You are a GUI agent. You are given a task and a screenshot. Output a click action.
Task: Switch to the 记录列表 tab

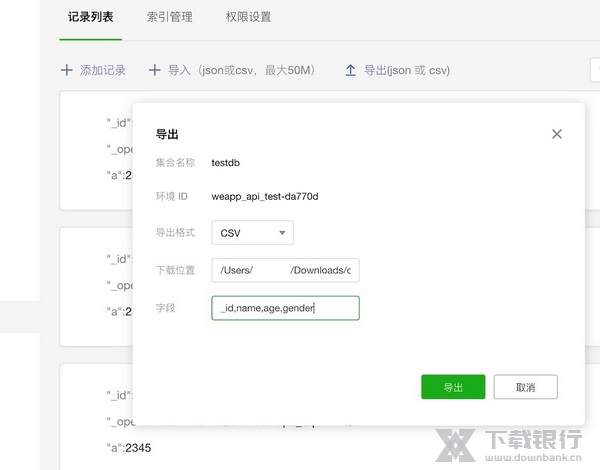(91, 17)
